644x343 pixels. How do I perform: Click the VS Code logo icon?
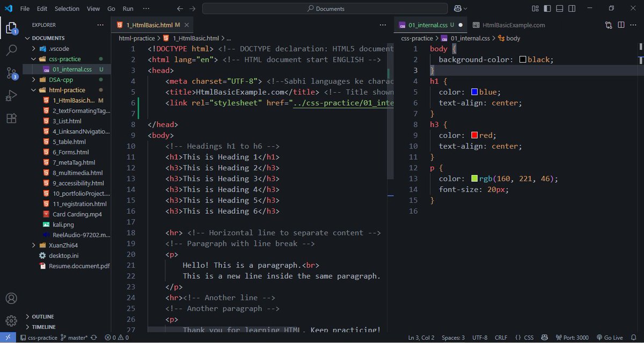8,9
